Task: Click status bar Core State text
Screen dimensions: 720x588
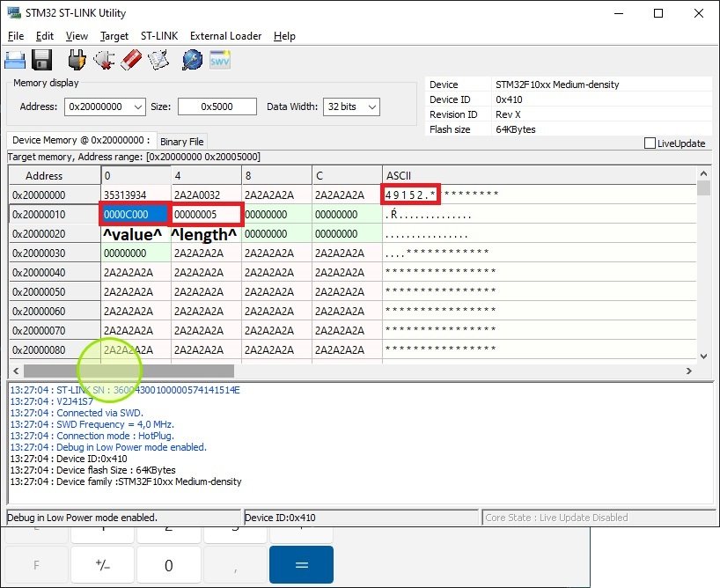Action: (556, 518)
